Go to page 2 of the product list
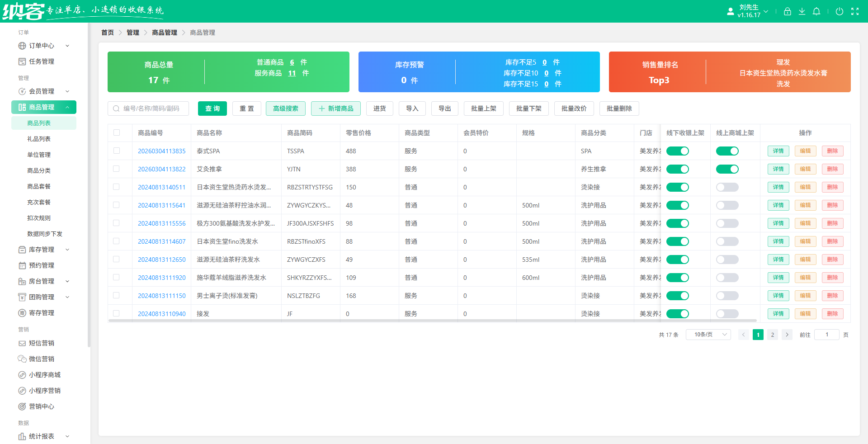The image size is (868, 444). pyautogui.click(x=773, y=335)
